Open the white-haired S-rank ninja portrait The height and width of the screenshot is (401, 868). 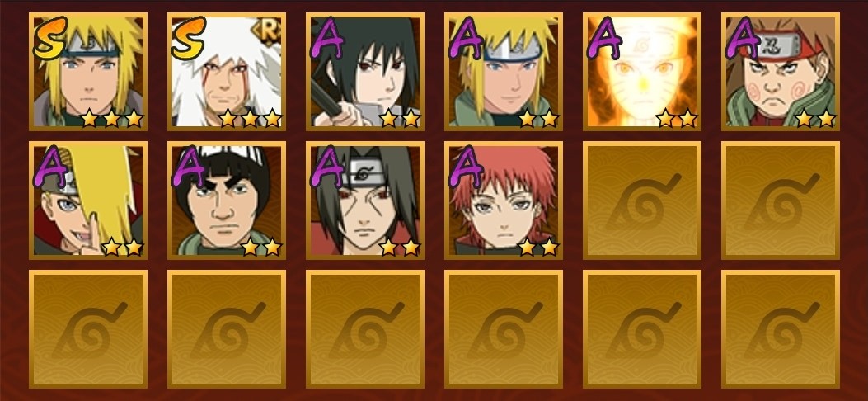pos(227,72)
